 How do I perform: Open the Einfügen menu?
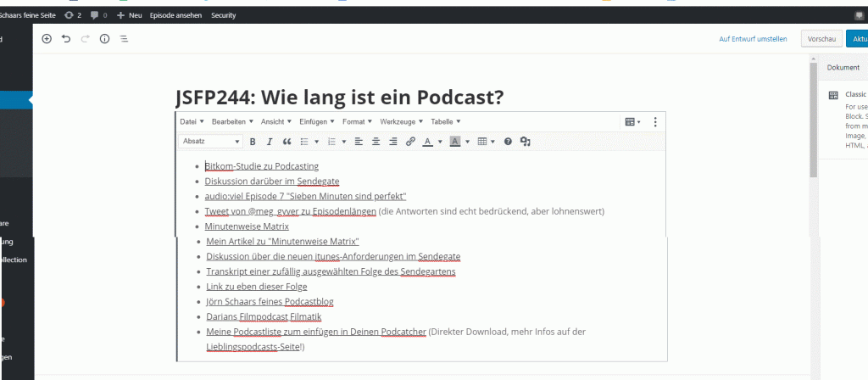(317, 121)
